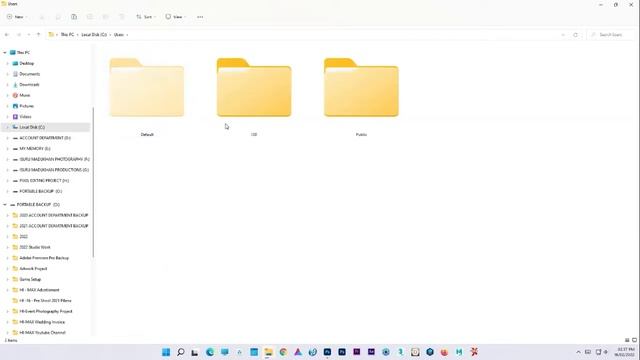The width and height of the screenshot is (640, 360).
Task: Open the See more ellipsis menu
Action: [200, 17]
